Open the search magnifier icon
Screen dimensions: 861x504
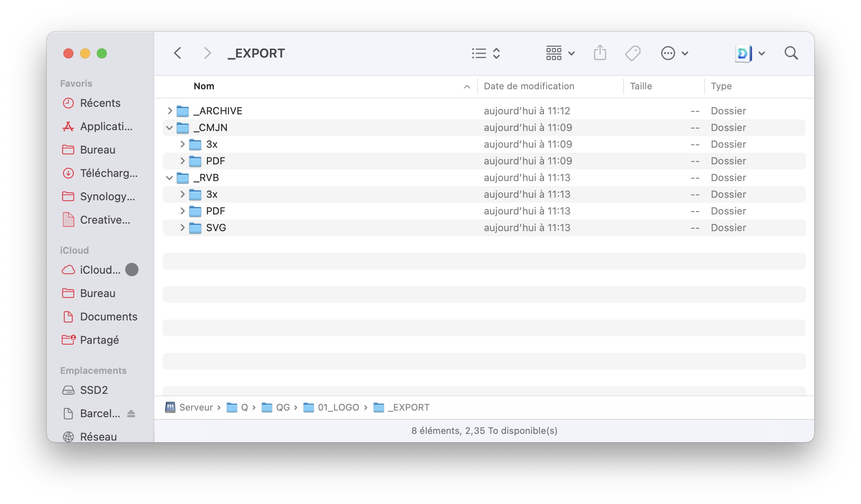click(791, 53)
